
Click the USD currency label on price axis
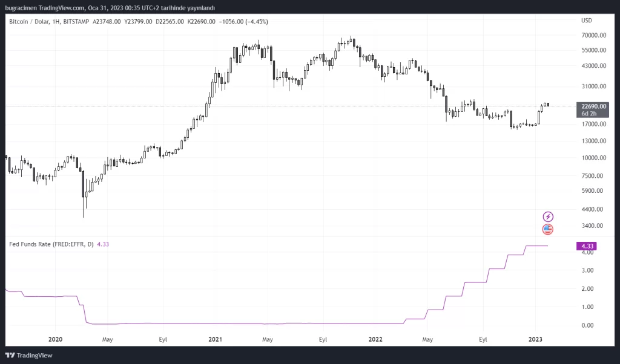[586, 21]
